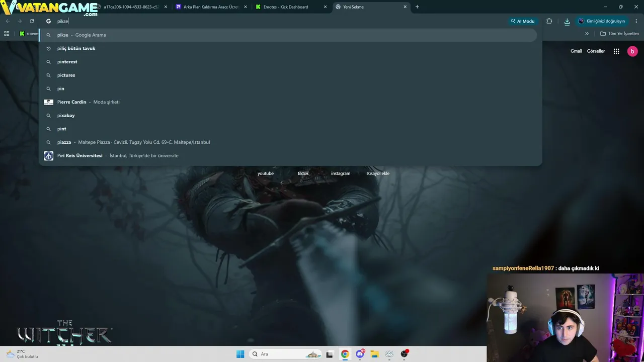Viewport: 644px width, 362px height.
Task: Choose the 'pint' suggestion
Action: pyautogui.click(x=288, y=129)
